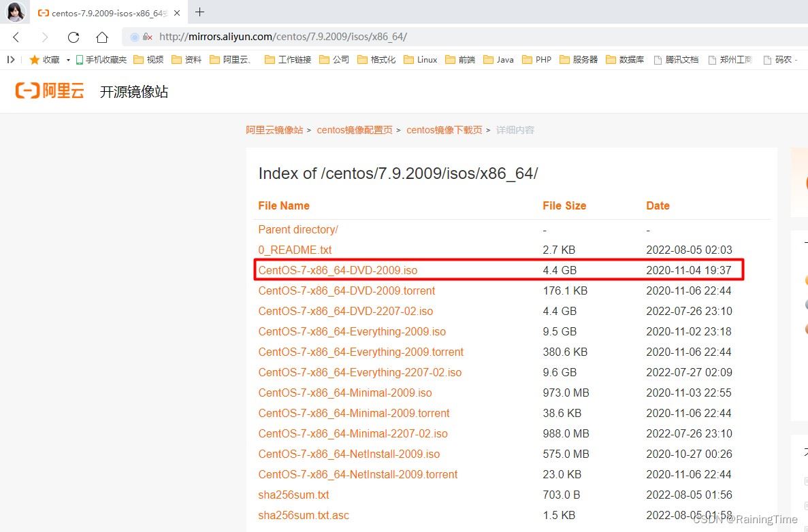The height and width of the screenshot is (532, 808).
Task: Click the browser forward arrow
Action: pos(45,37)
